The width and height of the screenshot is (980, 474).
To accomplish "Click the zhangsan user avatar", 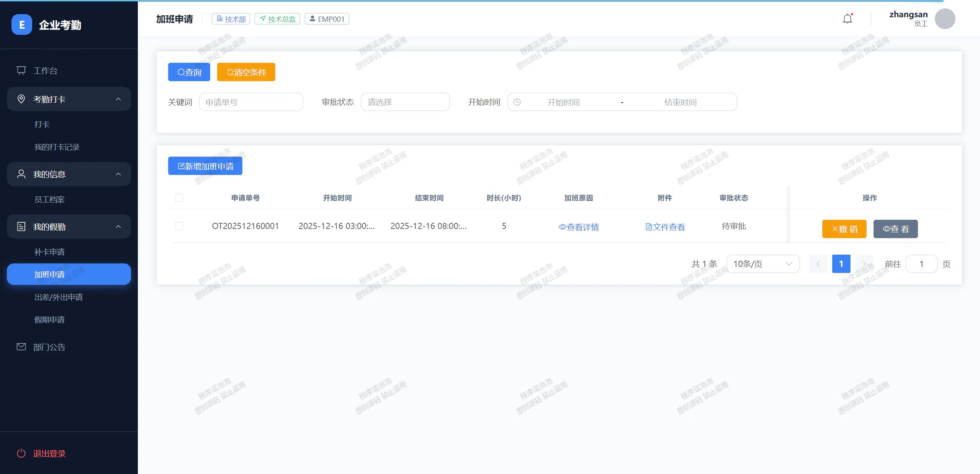I will click(945, 19).
